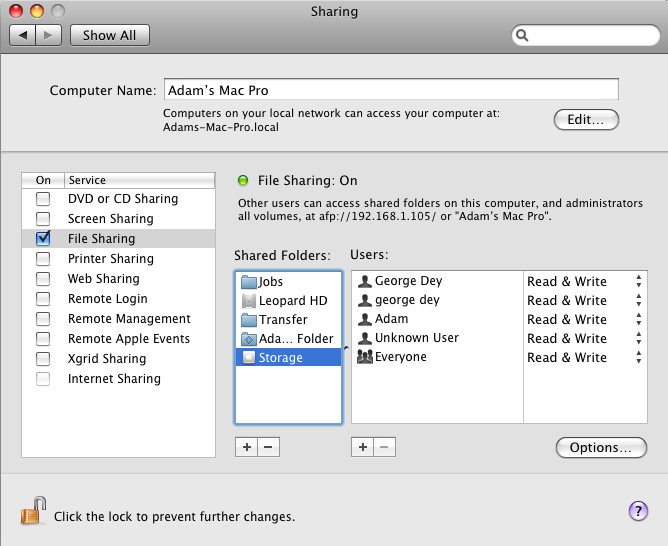The height and width of the screenshot is (546, 668).
Task: Click the back navigation arrow
Action: tap(23, 35)
